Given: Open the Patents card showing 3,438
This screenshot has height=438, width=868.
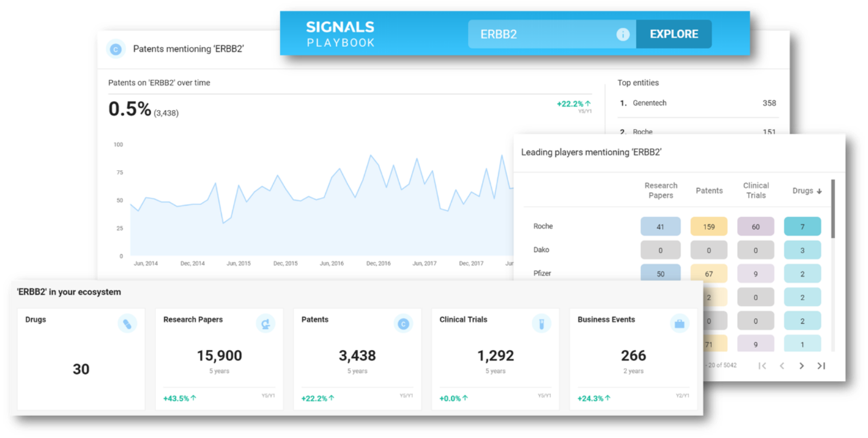Looking at the screenshot, I should 357,359.
